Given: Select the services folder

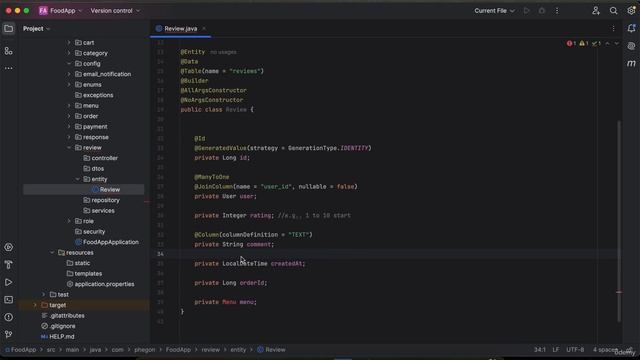Looking at the screenshot, I should point(99,211).
